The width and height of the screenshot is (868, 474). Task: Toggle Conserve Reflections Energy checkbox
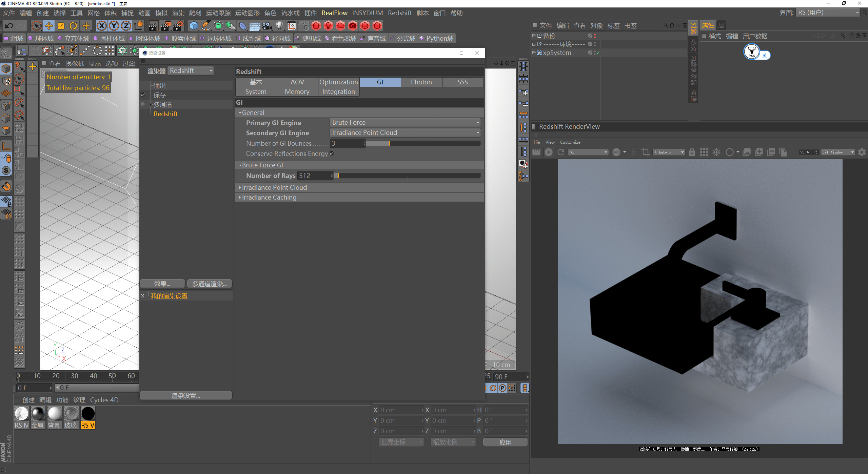[x=333, y=153]
